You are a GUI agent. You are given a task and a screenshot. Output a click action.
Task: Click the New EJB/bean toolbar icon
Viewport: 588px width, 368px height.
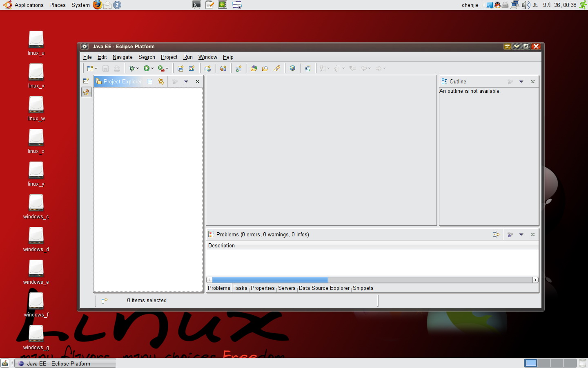pyautogui.click(x=223, y=68)
